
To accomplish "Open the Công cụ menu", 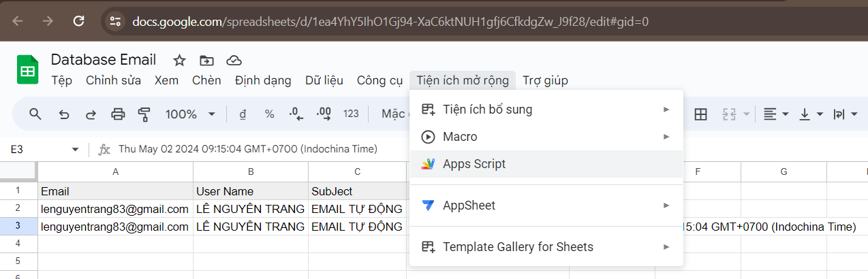I will coord(379,80).
